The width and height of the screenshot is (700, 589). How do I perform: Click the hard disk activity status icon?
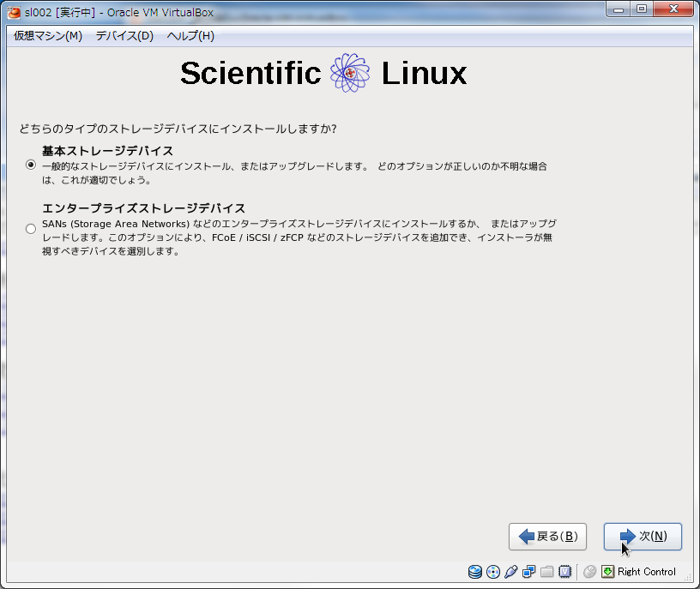(x=475, y=572)
